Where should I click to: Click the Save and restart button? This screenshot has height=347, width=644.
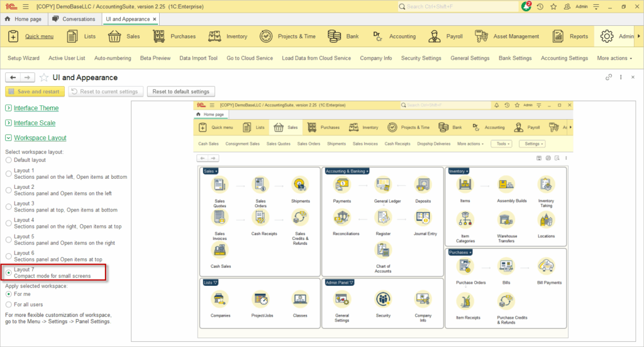(x=35, y=91)
